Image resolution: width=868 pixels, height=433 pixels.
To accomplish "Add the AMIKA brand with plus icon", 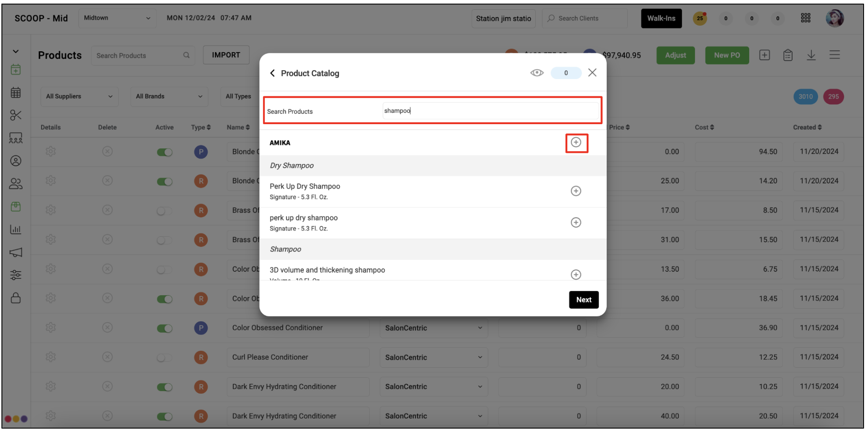I will coord(576,142).
